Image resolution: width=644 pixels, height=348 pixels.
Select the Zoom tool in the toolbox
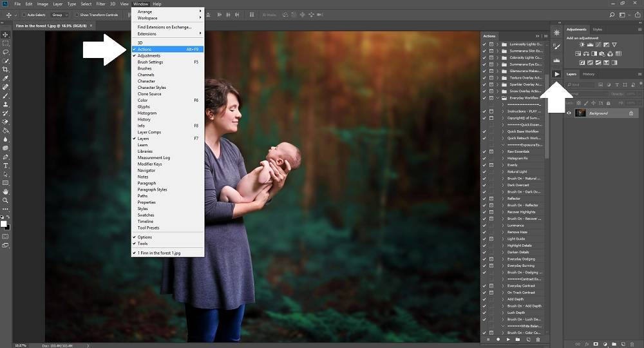point(5,200)
